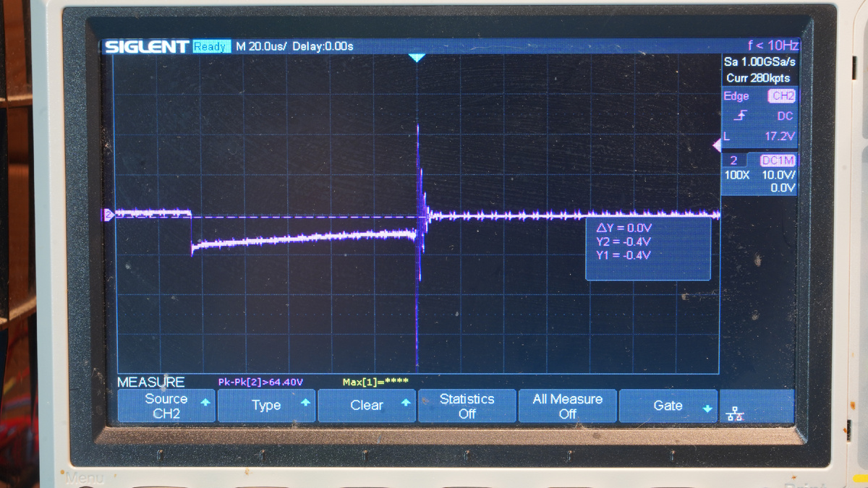Click the Delay:0.00s readout
868x488 pixels.
point(323,46)
